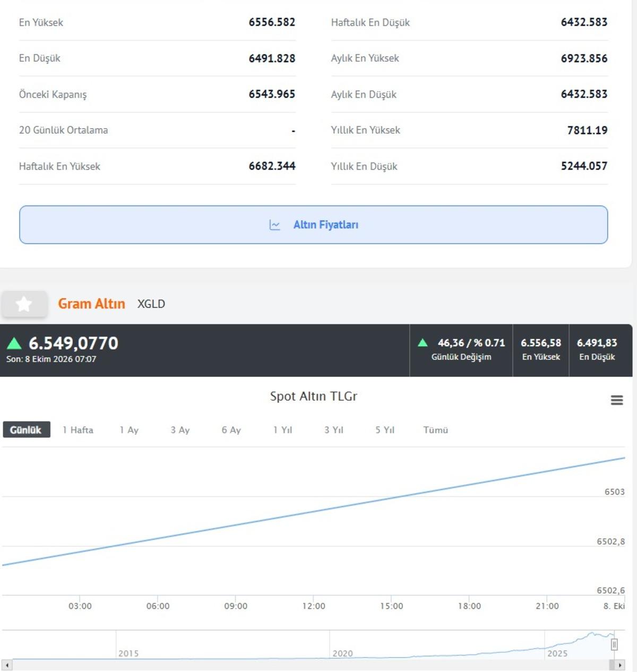This screenshot has height=672, width=637.
Task: Show the 6 Ay chart range
Action: (x=231, y=430)
